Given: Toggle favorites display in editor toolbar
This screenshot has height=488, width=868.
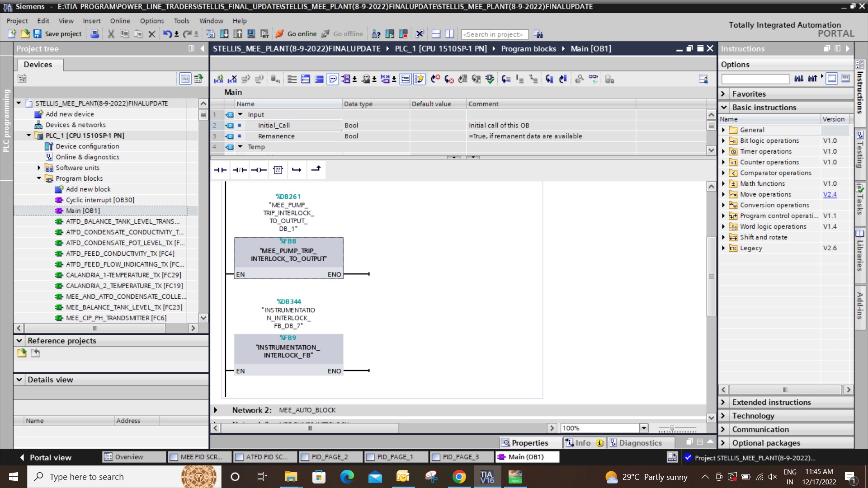Looking at the screenshot, I should point(419,80).
